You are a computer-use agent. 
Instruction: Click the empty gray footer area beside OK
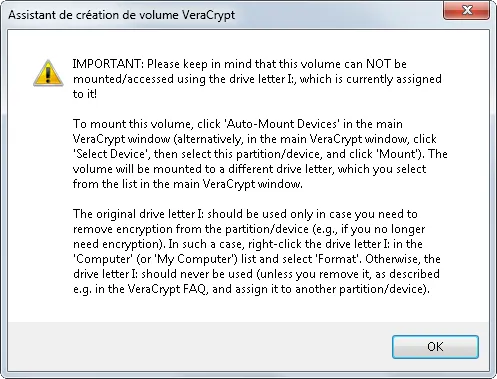[200, 347]
